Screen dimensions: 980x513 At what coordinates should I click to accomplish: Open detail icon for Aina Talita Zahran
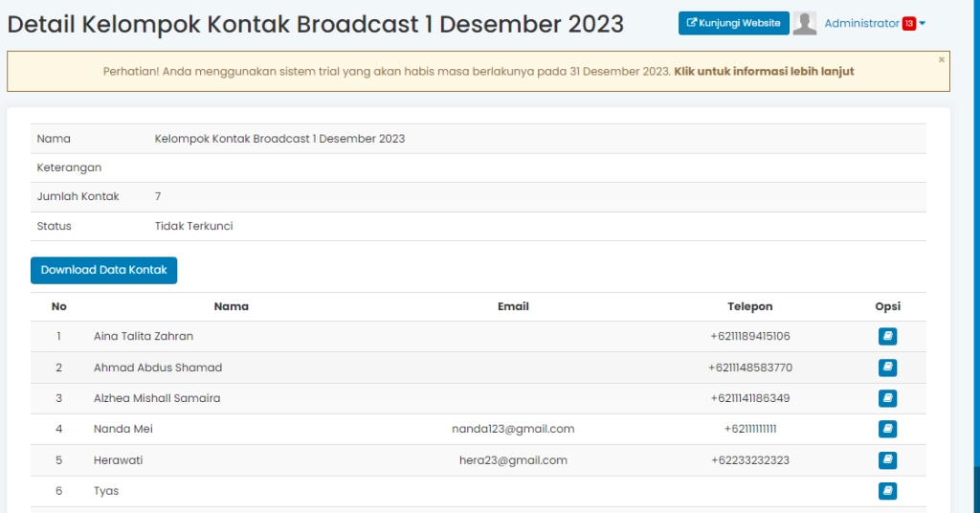coord(887,336)
